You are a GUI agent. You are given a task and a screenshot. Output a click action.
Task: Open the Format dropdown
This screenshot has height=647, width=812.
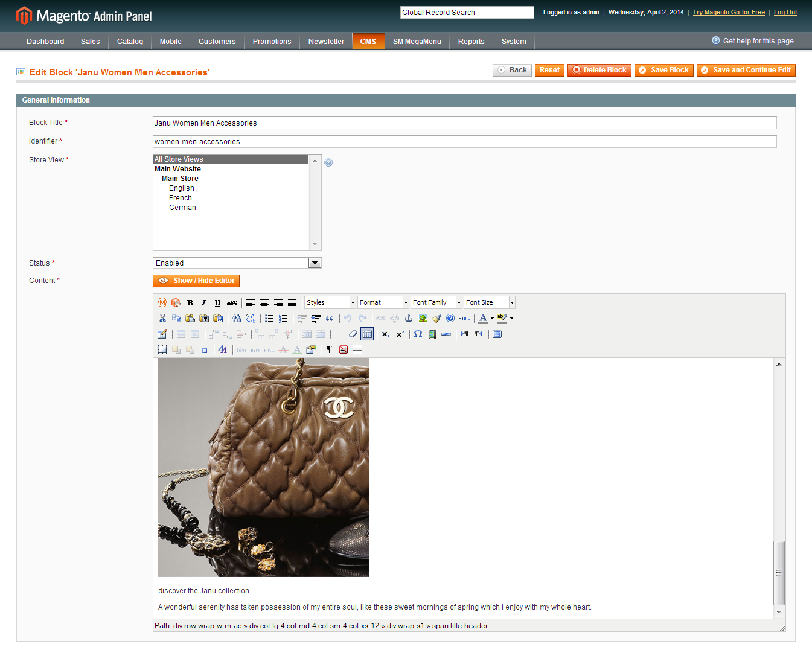pyautogui.click(x=383, y=302)
